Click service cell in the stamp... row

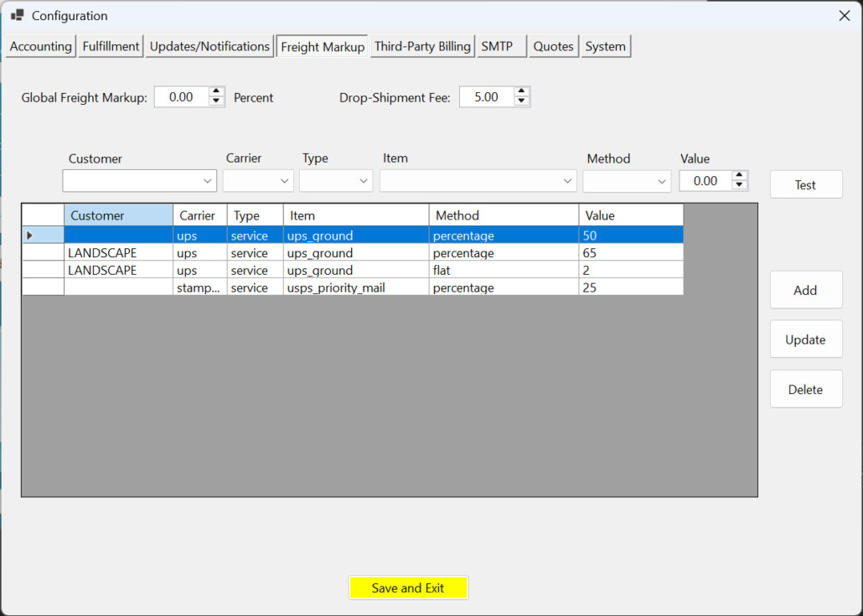tap(256, 287)
